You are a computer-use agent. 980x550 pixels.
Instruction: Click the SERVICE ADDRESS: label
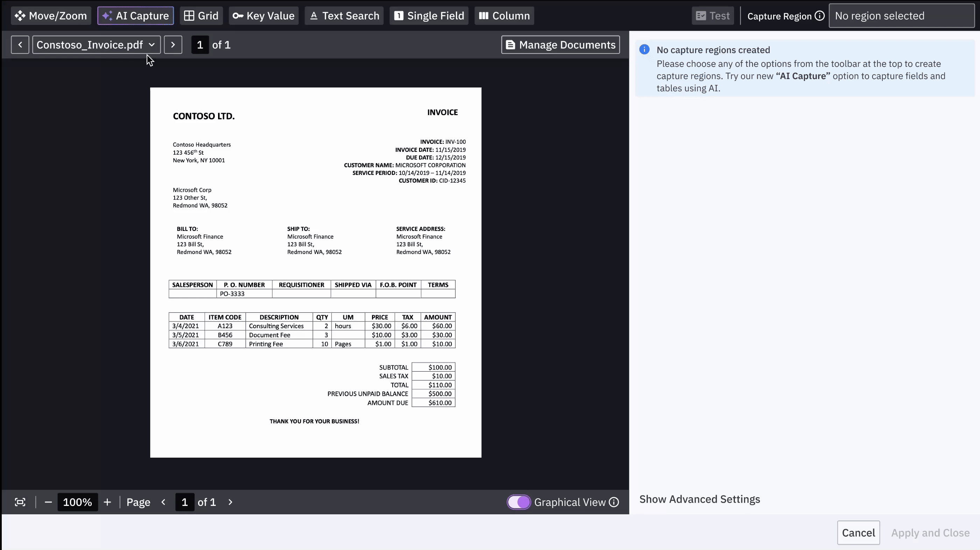point(420,229)
